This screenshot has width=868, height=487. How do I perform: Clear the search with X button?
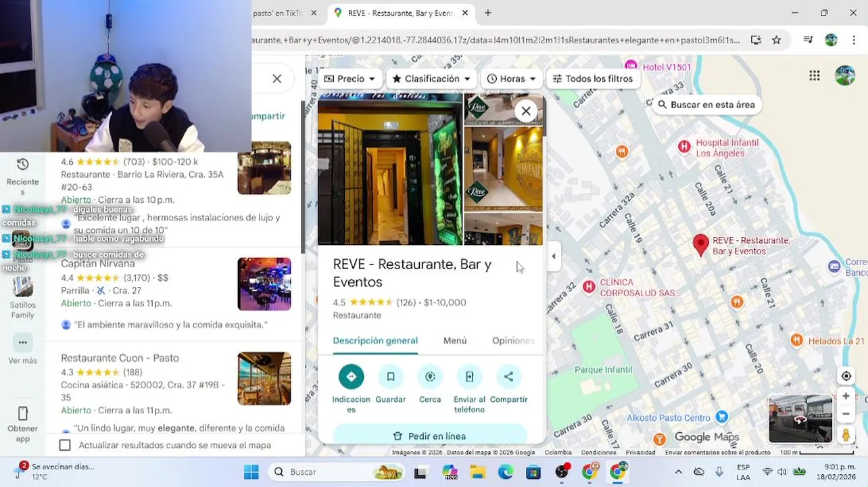(277, 78)
